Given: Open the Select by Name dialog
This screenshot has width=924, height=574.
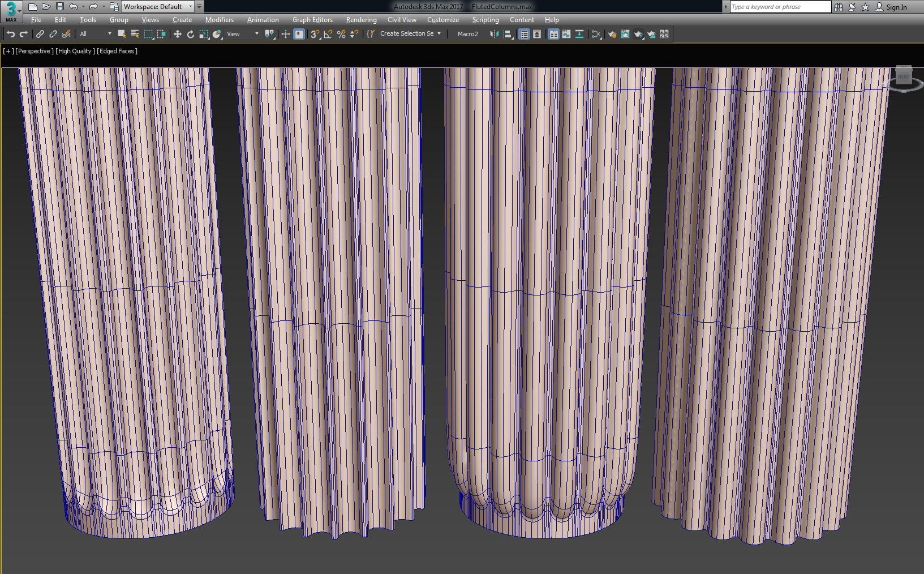Looking at the screenshot, I should [135, 34].
